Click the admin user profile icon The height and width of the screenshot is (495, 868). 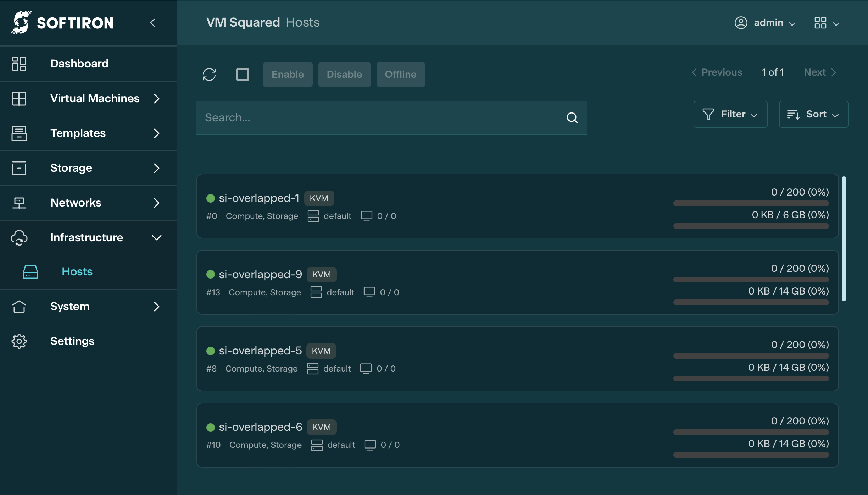[741, 23]
